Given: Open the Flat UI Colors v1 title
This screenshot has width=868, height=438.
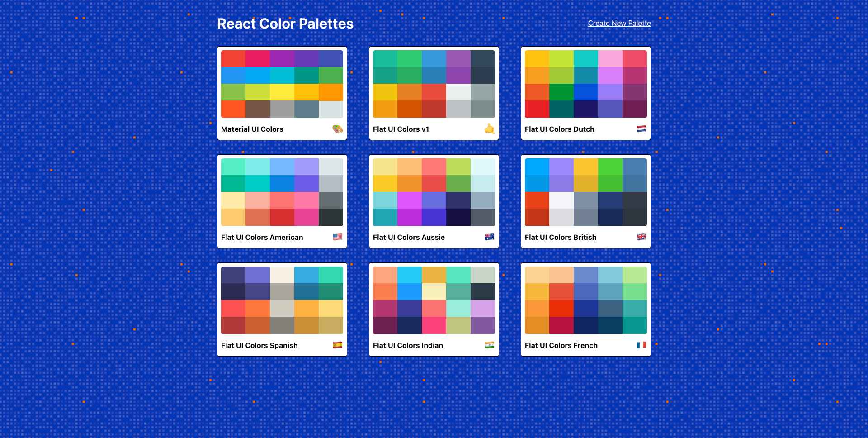Looking at the screenshot, I should (401, 129).
